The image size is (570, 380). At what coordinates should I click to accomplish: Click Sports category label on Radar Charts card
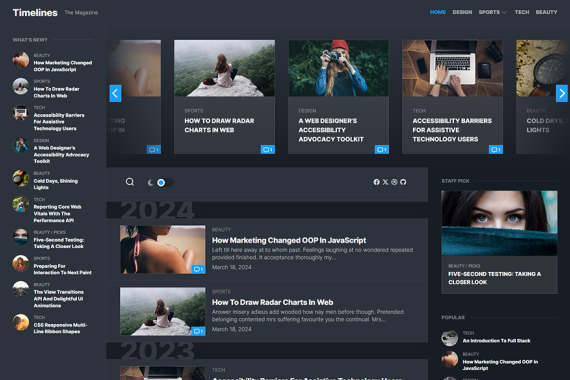click(194, 111)
